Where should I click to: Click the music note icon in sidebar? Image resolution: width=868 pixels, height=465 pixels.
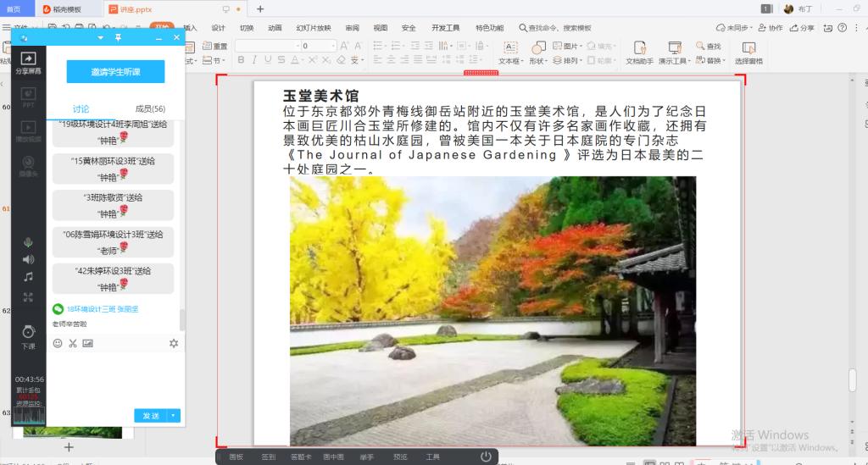(x=28, y=276)
